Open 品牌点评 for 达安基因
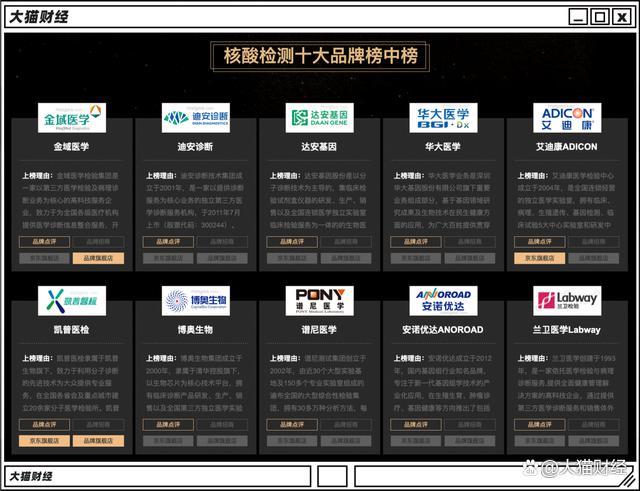640x491 pixels. click(x=292, y=242)
